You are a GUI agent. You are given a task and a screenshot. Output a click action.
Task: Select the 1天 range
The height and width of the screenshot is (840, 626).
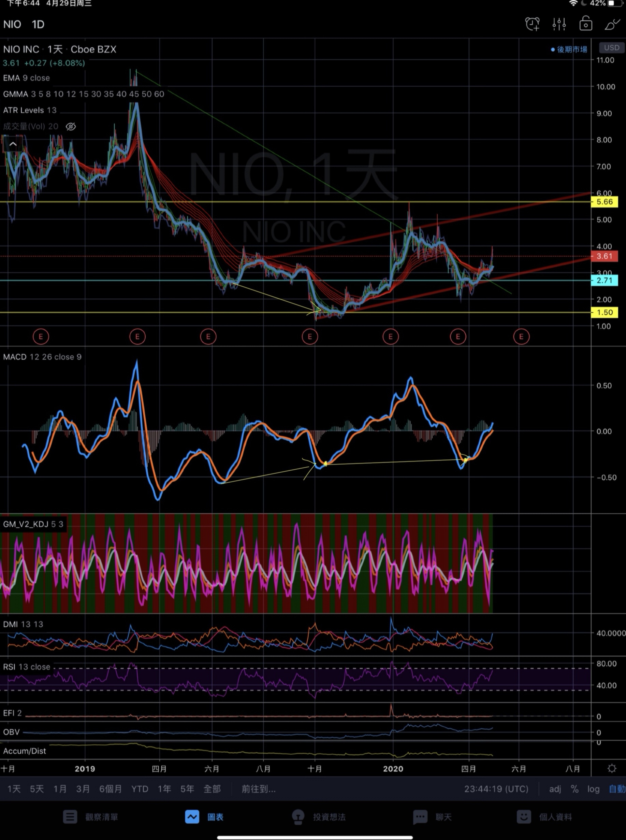point(14,789)
